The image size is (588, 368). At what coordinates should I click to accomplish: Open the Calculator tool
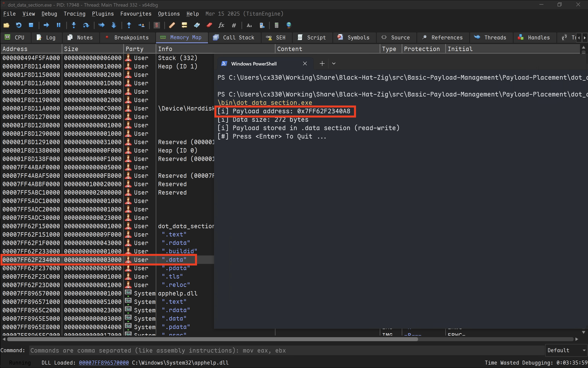[276, 25]
